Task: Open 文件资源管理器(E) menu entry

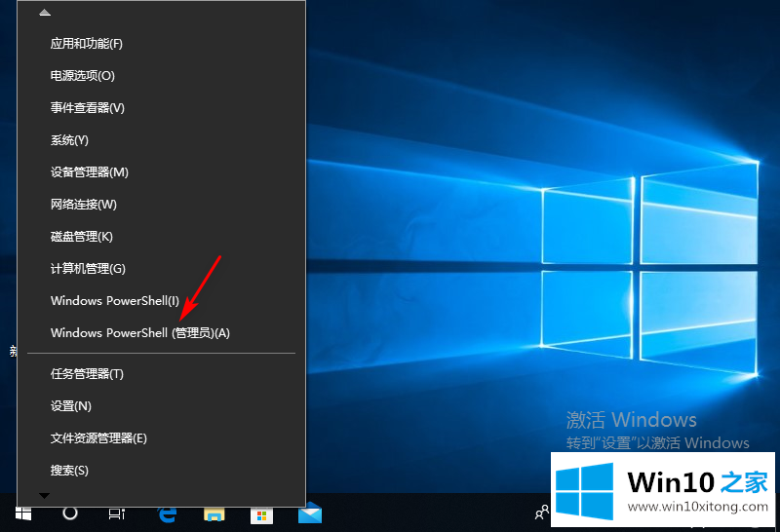Action: click(x=98, y=438)
